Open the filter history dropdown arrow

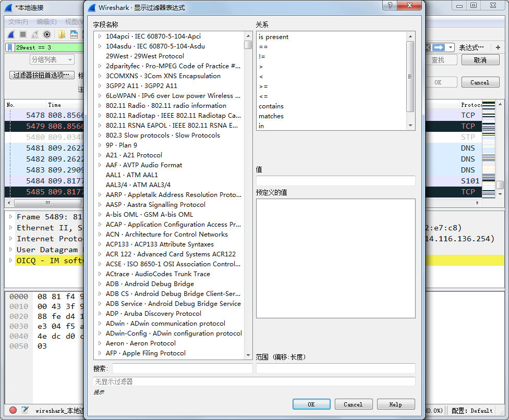451,47
